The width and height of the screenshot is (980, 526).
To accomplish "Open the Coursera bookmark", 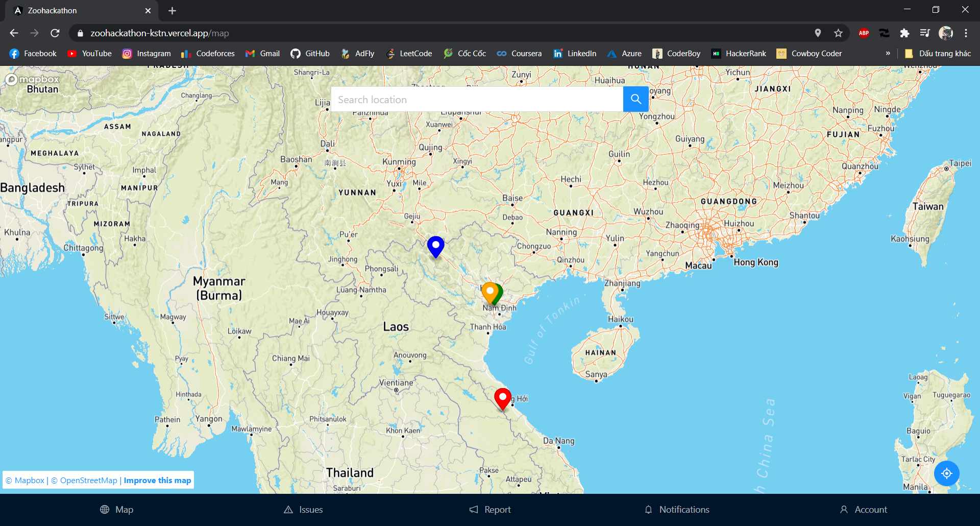I will (519, 54).
